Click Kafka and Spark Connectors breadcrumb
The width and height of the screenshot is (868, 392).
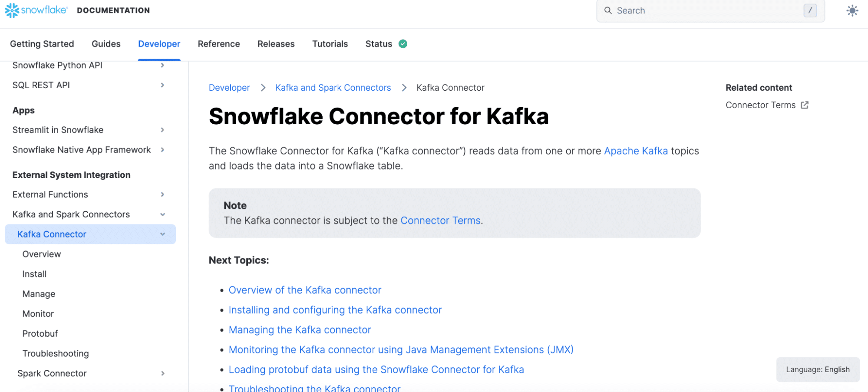pyautogui.click(x=333, y=88)
